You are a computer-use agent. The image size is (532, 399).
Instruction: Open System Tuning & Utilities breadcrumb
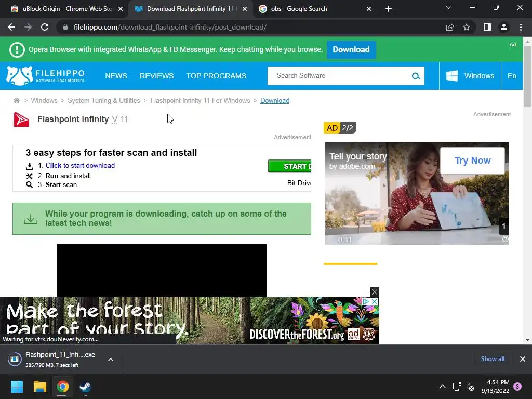click(104, 100)
